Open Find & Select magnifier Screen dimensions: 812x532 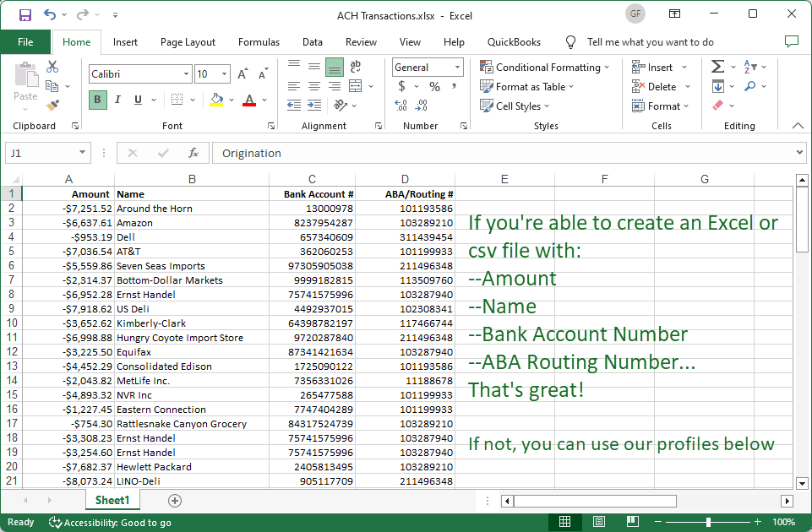(x=749, y=86)
